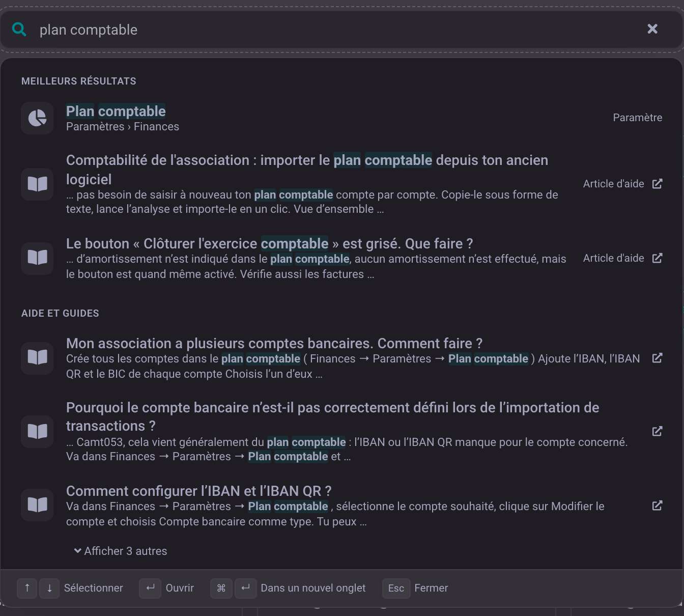Click the 'Sélectionner' label in the footer

tap(94, 588)
